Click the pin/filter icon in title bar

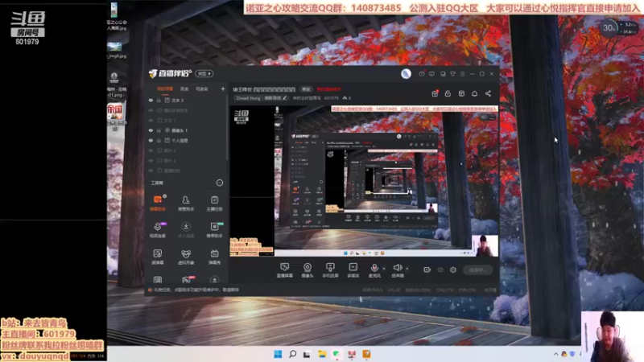453,74
